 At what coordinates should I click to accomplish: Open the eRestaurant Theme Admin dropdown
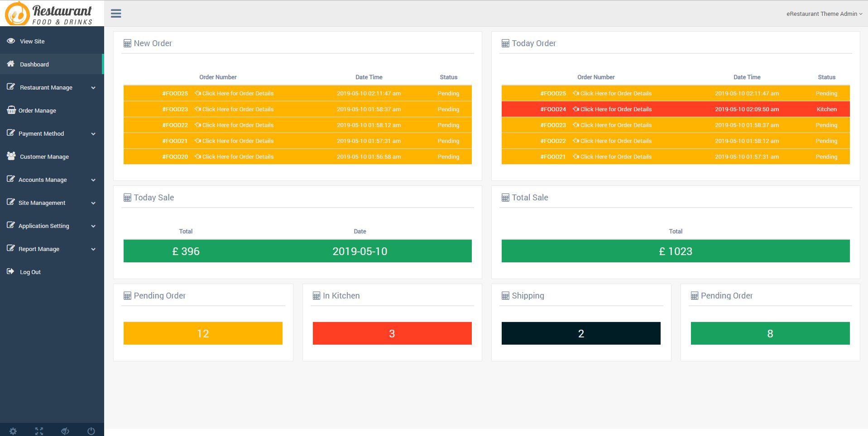coord(824,14)
